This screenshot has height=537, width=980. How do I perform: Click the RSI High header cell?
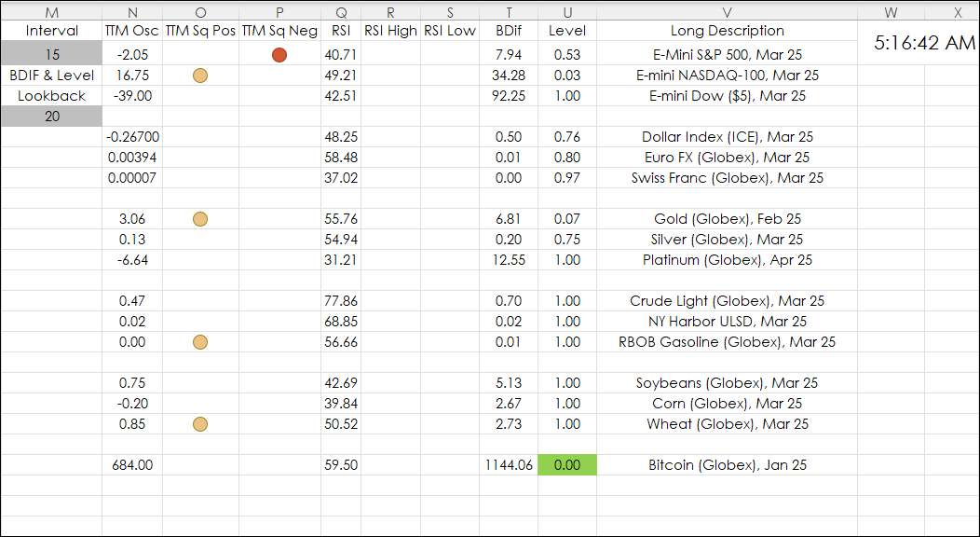pos(390,31)
